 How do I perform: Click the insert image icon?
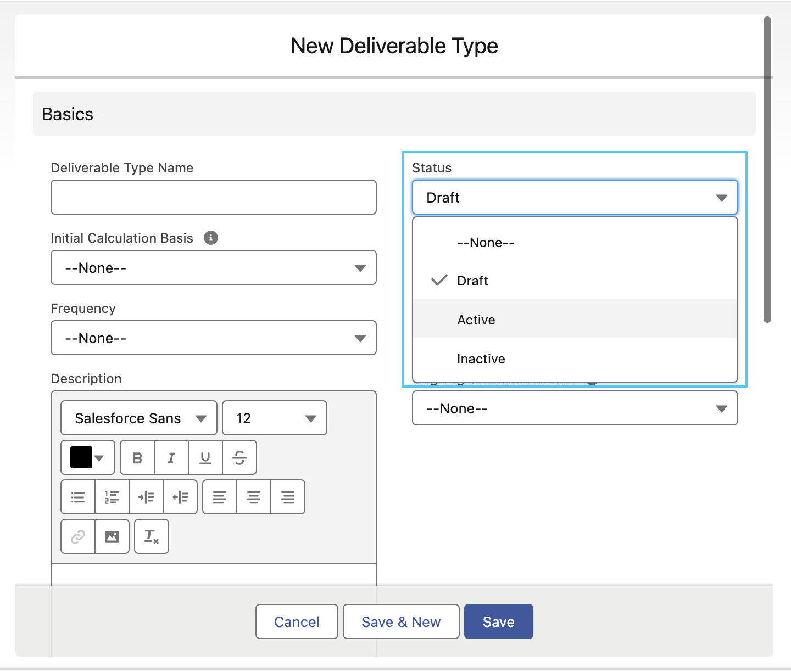(x=112, y=536)
